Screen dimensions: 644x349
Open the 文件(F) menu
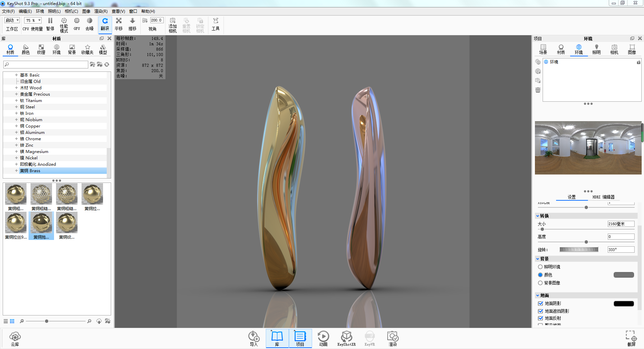[x=8, y=11]
